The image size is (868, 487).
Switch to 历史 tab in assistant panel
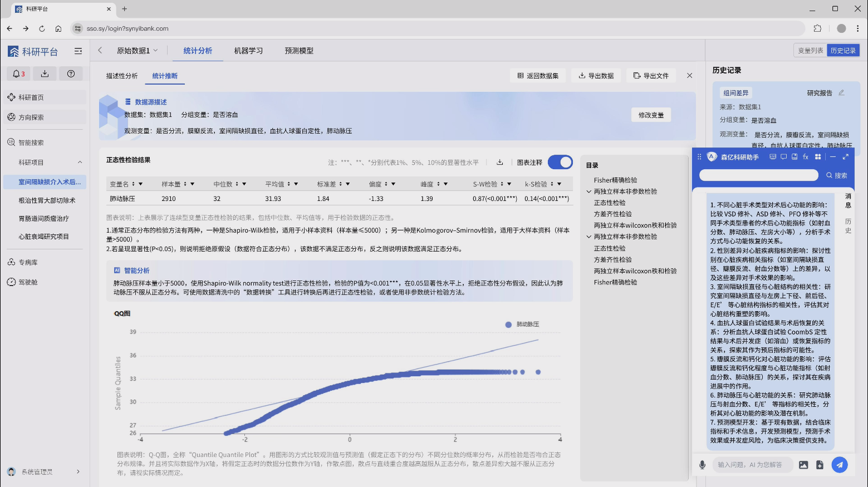848,225
